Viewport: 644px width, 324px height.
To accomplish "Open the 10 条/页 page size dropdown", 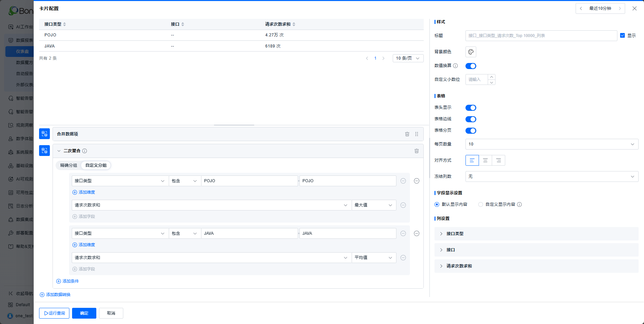I will 408,58.
